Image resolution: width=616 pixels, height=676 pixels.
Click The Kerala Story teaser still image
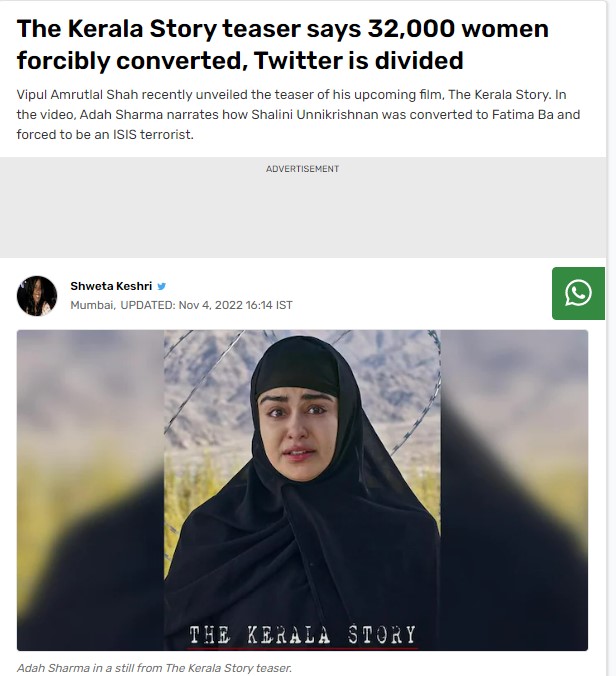[x=302, y=490]
